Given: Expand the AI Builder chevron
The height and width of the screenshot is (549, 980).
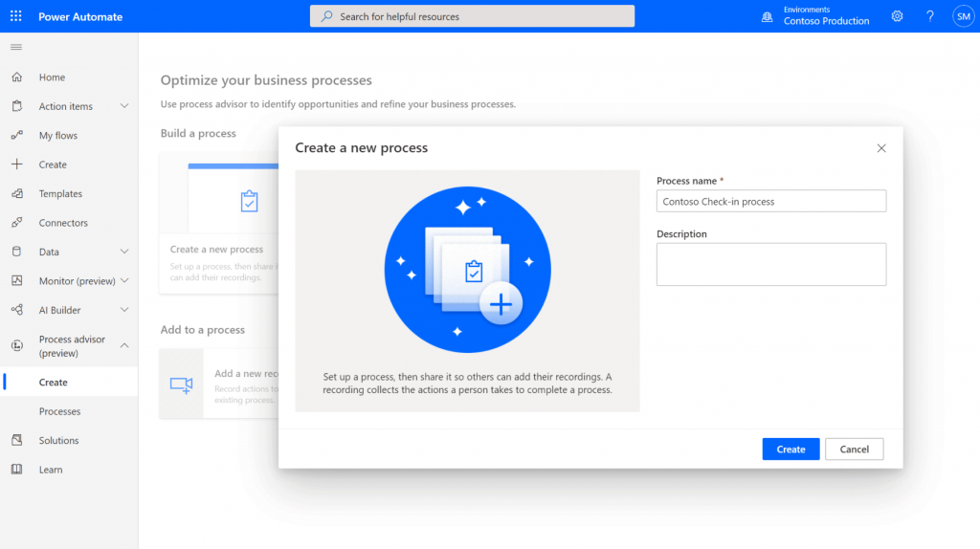Looking at the screenshot, I should 124,310.
